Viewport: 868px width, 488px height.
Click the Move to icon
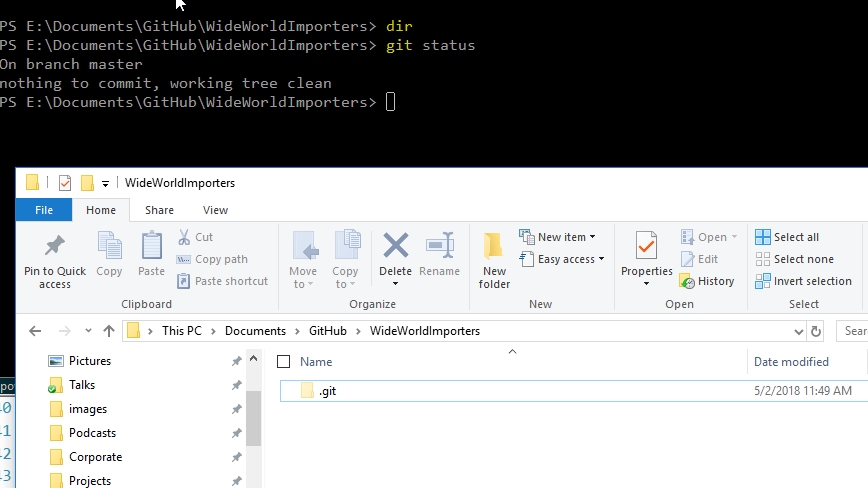[303, 247]
